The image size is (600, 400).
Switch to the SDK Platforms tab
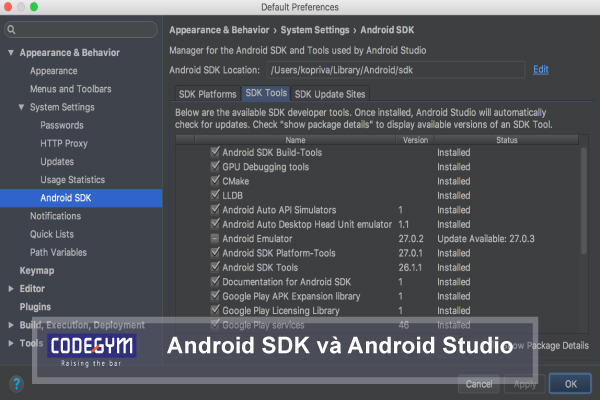tap(206, 94)
